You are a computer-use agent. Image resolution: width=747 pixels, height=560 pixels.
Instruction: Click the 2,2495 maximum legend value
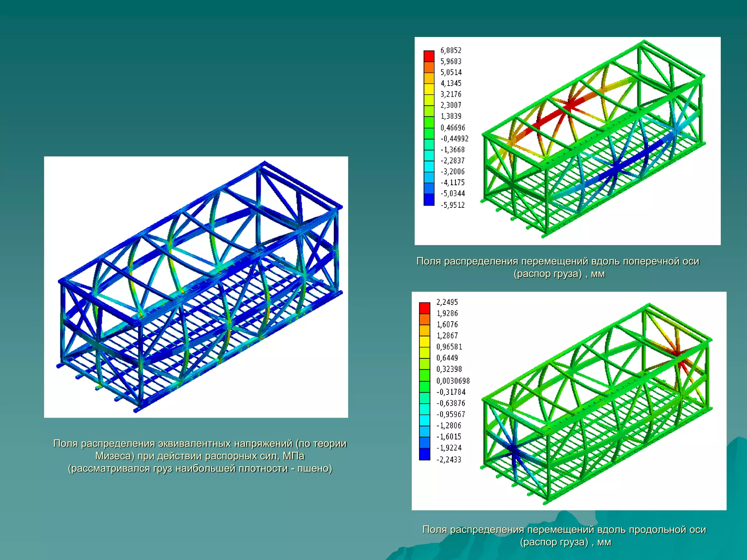(x=447, y=302)
